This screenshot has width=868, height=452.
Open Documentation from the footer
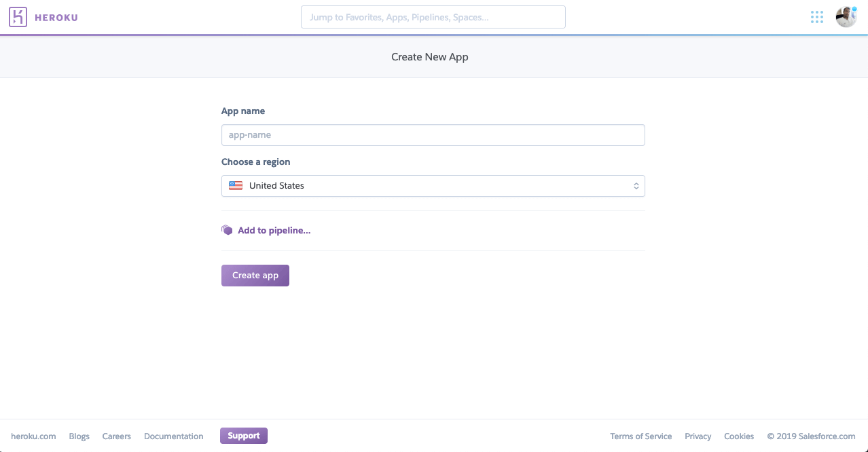pyautogui.click(x=173, y=436)
